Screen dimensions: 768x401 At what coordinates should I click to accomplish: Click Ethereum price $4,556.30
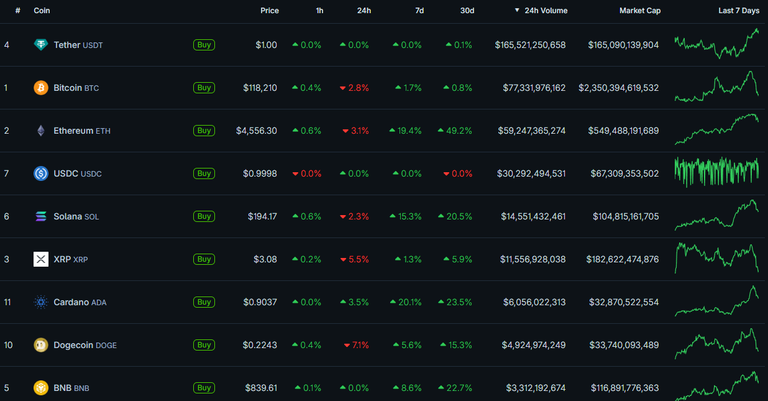(x=257, y=131)
